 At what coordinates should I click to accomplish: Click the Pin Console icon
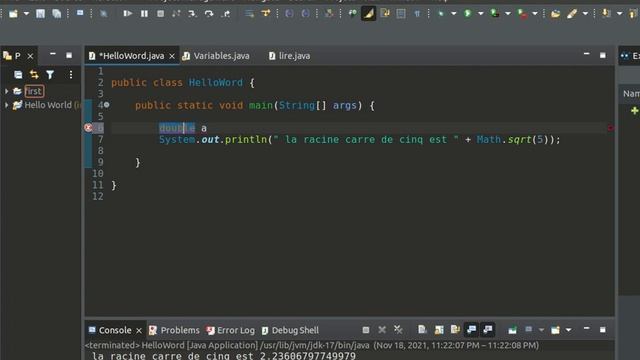[513, 330]
